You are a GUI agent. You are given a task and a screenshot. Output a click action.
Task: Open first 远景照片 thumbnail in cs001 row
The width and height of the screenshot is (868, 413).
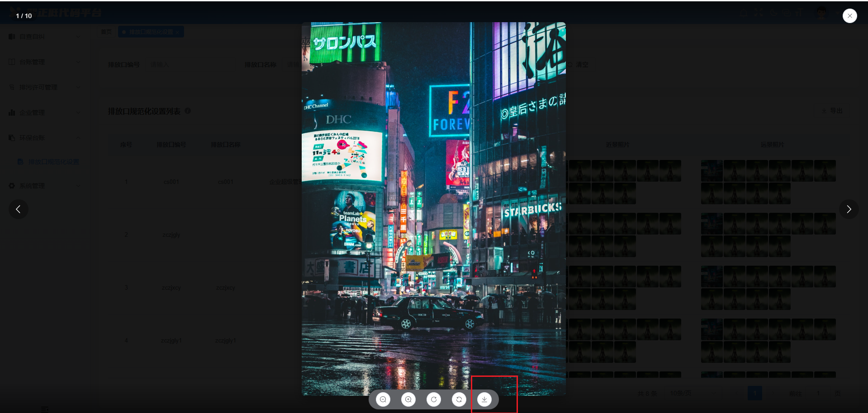(x=712, y=171)
